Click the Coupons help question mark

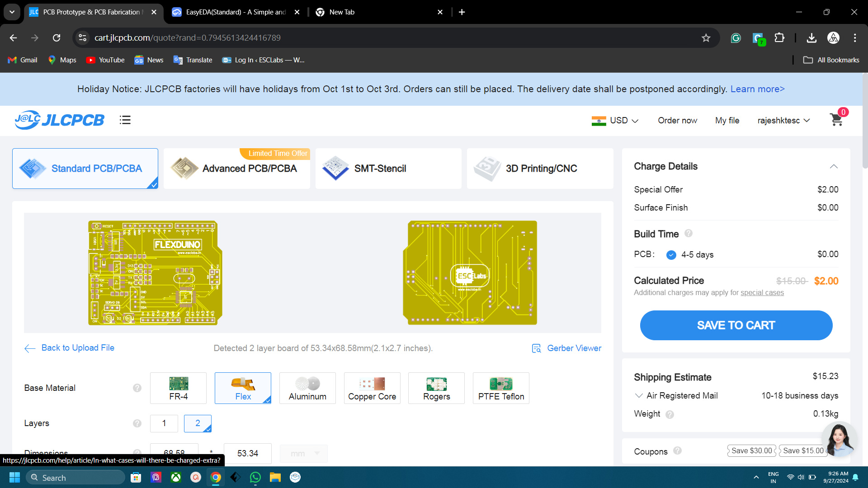pos(677,451)
